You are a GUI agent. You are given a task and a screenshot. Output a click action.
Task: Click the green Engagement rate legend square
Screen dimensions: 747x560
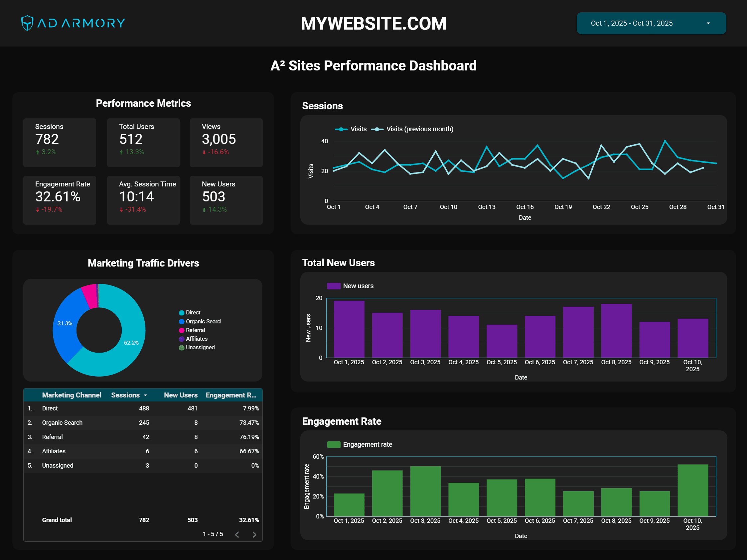334,445
